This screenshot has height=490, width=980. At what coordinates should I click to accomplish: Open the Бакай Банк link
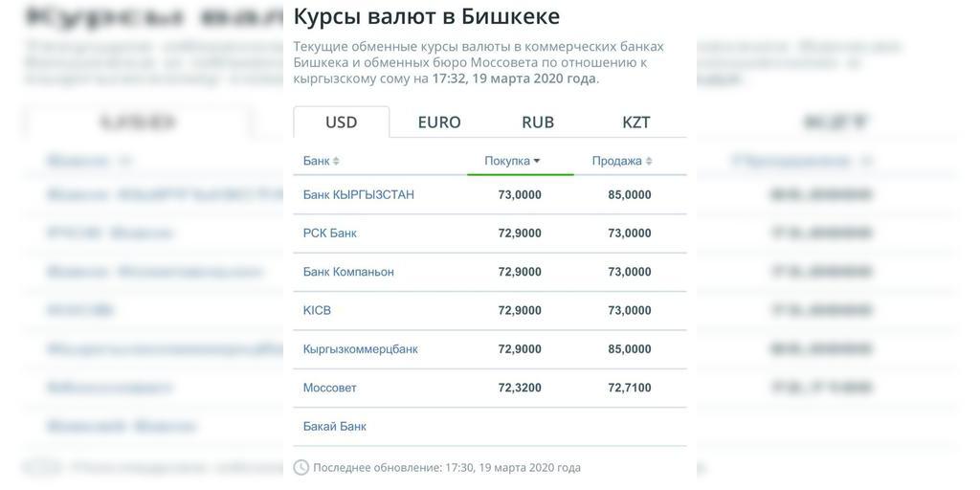click(x=335, y=427)
